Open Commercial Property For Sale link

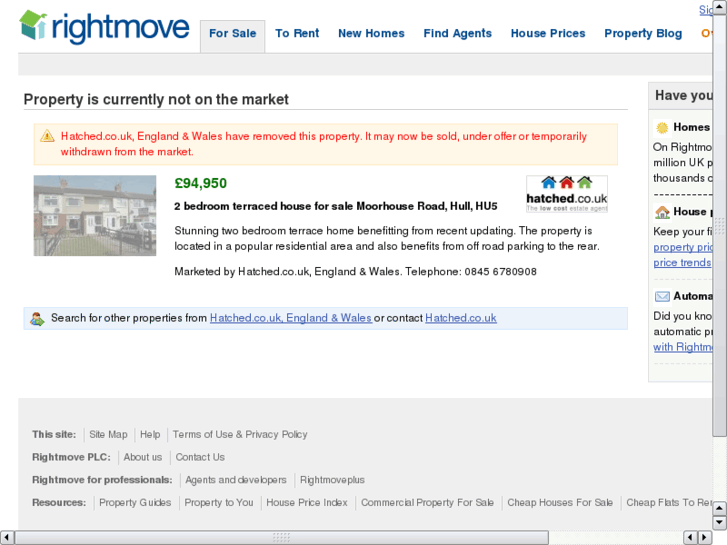coord(427,503)
